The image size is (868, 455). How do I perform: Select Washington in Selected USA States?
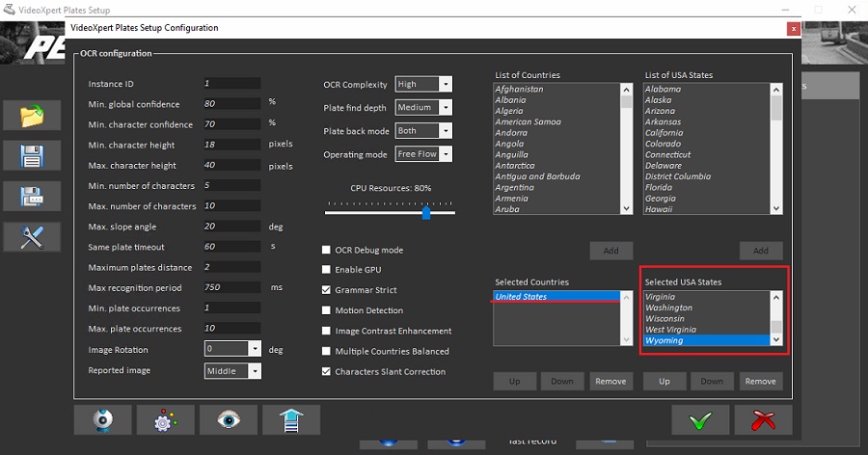707,308
